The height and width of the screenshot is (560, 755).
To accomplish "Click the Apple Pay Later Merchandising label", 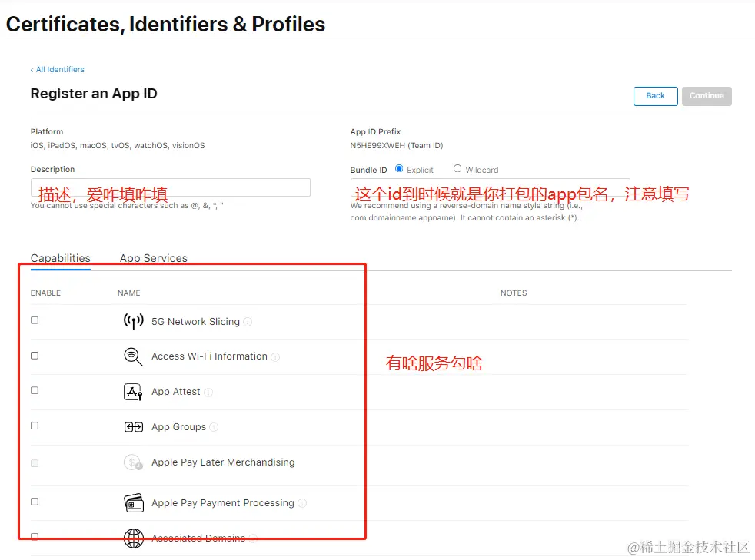I will point(223,462).
